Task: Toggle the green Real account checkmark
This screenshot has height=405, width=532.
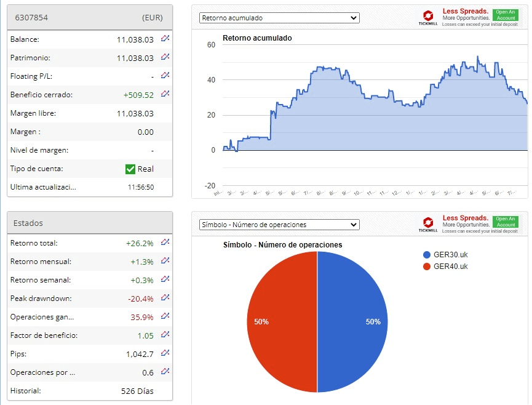Action: 130,169
